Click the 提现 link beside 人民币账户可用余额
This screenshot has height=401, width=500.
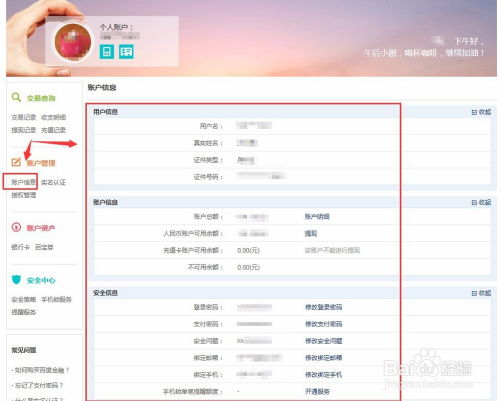tap(311, 233)
